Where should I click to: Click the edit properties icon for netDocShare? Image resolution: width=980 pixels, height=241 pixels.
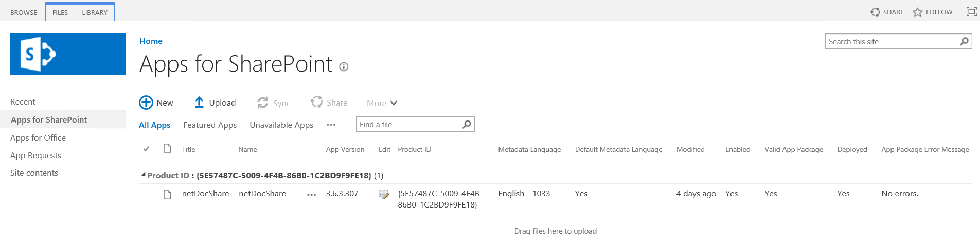(383, 194)
